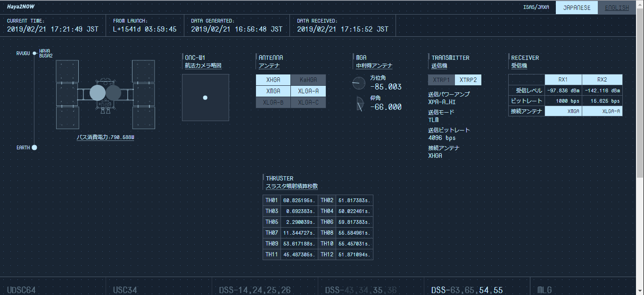Screen dimensions: 644x295
Task: Click the RYUGU marker on the distance scale
Action: [x=33, y=53]
